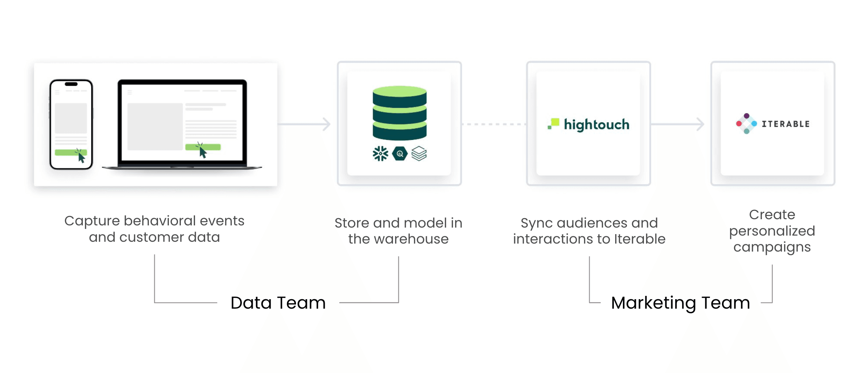868x373 pixels.
Task: Click the green button on the laptop screen
Action: [203, 147]
